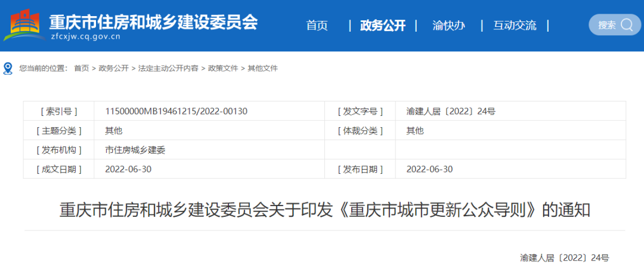This screenshot has height=264, width=644.
Task: Click the 政务公开 breadcrumb link
Action: pos(114,69)
